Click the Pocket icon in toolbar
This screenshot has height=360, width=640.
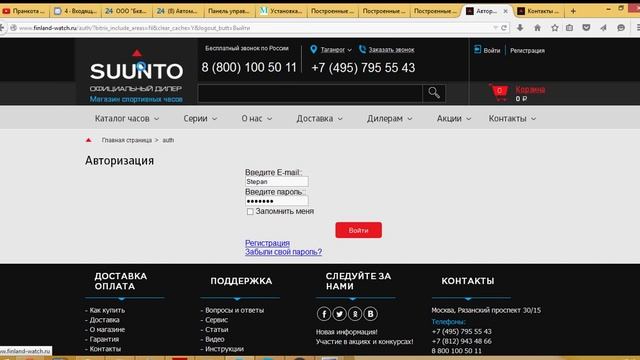coord(586,28)
